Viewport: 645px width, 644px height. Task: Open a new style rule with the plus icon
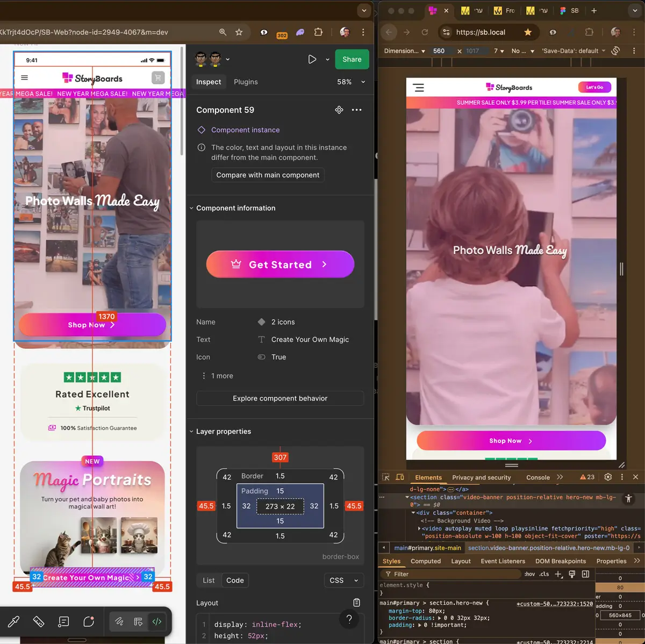(559, 574)
